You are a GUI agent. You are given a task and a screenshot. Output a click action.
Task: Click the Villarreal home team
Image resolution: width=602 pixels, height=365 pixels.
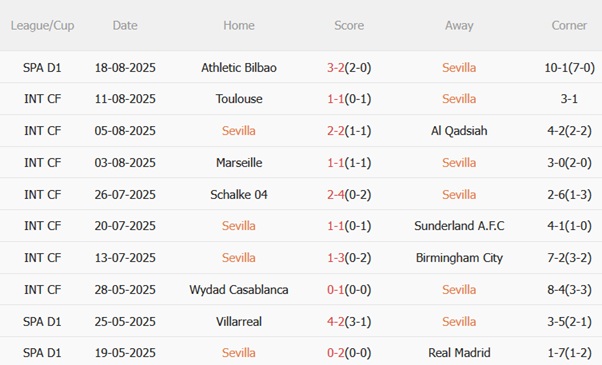(239, 321)
